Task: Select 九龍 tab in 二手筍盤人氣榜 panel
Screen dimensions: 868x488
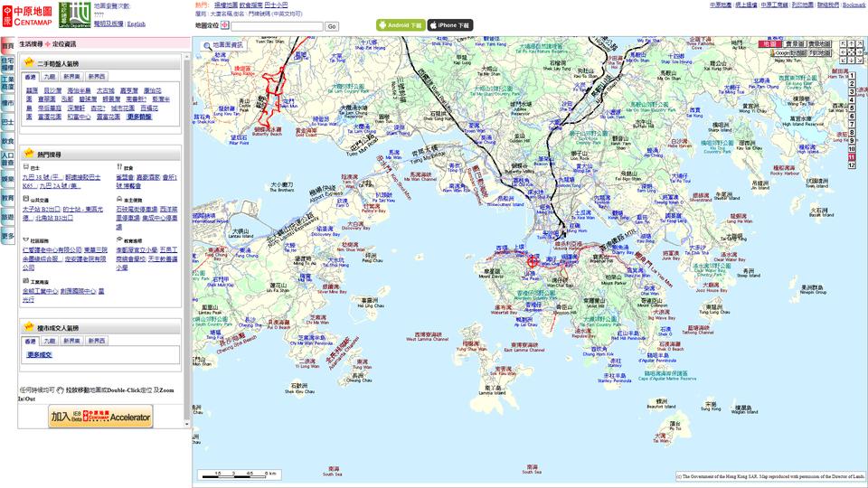Action: pyautogui.click(x=50, y=77)
